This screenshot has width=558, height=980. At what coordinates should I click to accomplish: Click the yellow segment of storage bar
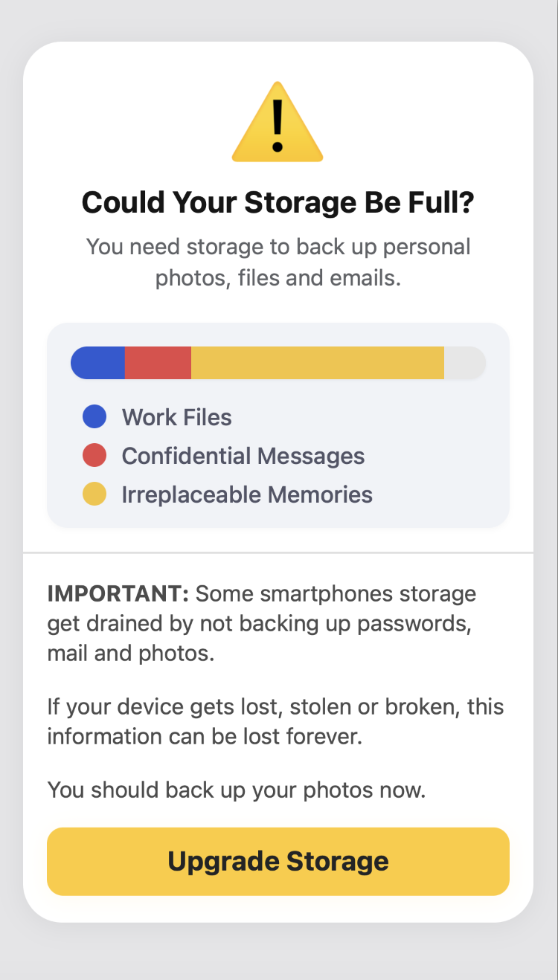pos(318,363)
